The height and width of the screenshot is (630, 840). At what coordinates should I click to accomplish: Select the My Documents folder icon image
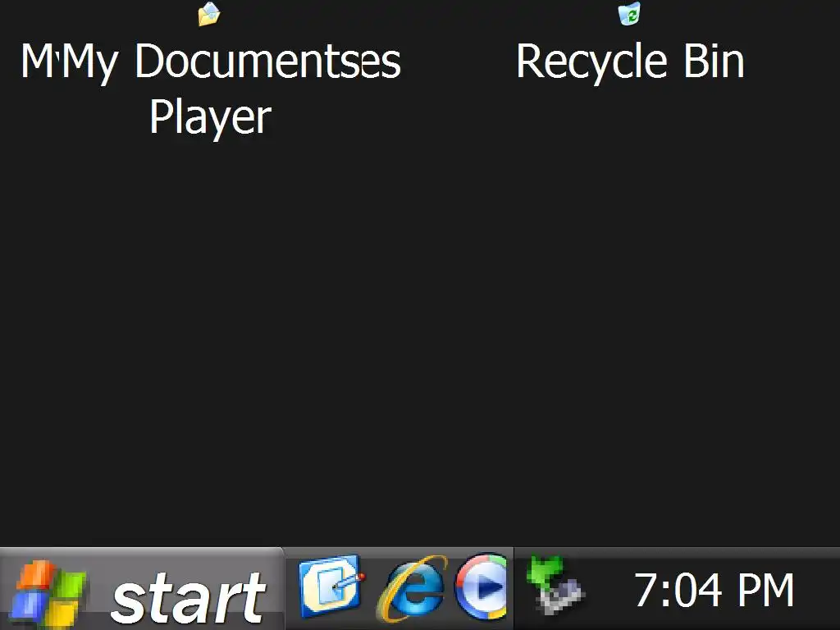coord(209,14)
